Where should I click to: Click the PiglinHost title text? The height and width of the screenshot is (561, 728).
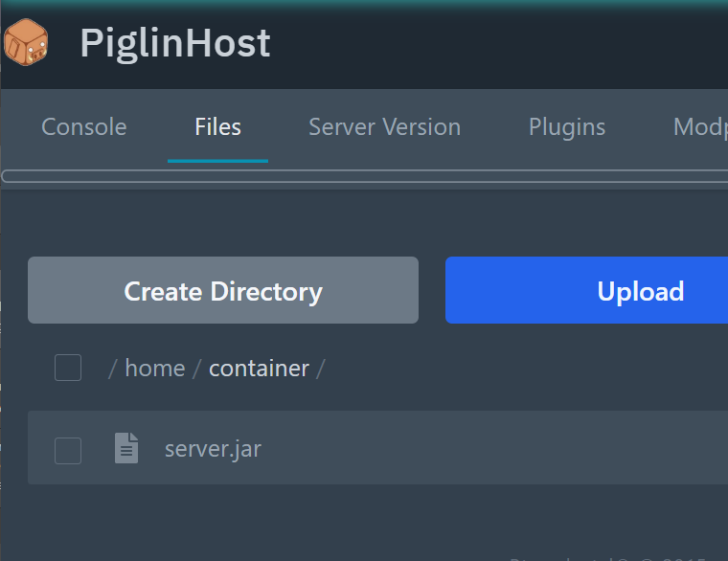click(175, 43)
